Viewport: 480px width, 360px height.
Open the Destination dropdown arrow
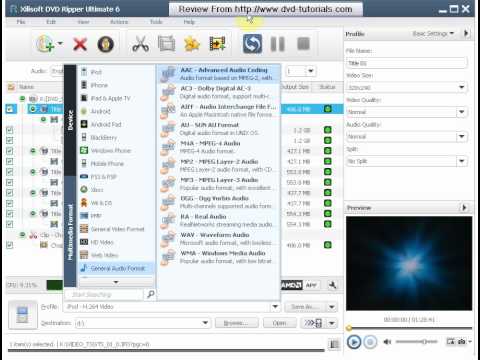click(205, 323)
